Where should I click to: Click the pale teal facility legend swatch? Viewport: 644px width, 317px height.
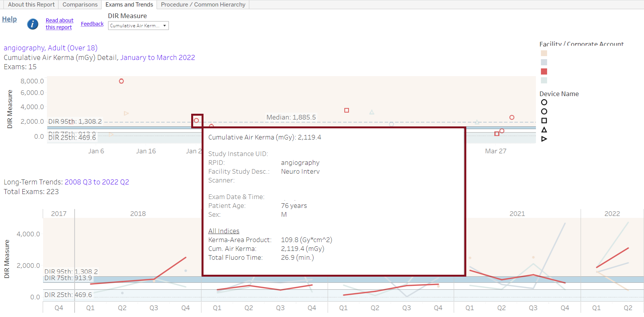point(544,80)
